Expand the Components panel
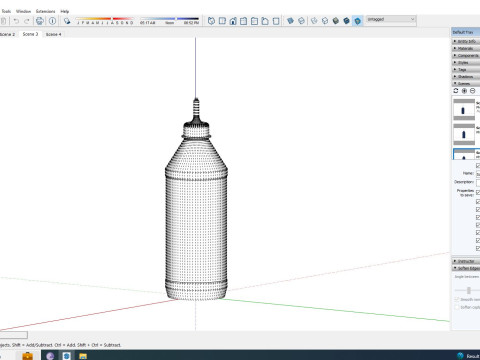This screenshot has width=480, height=360. tap(466, 55)
